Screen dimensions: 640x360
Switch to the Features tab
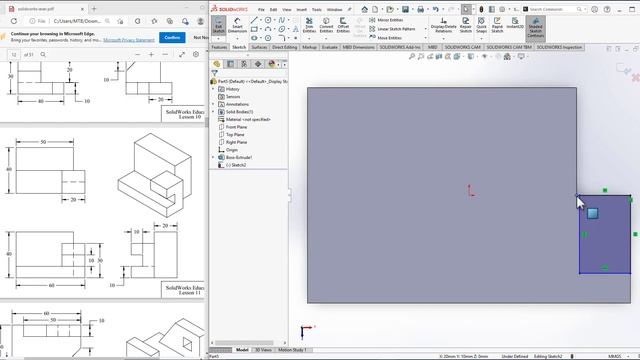pyautogui.click(x=219, y=47)
